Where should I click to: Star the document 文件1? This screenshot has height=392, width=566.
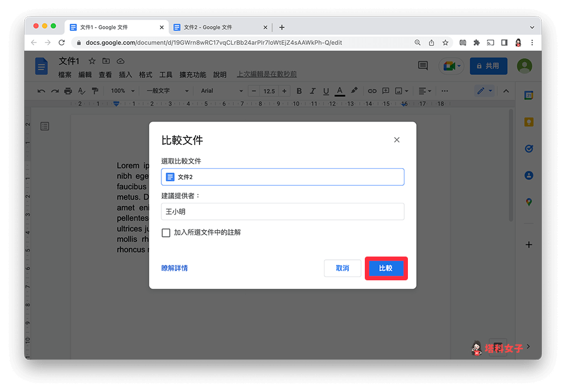[x=92, y=61]
